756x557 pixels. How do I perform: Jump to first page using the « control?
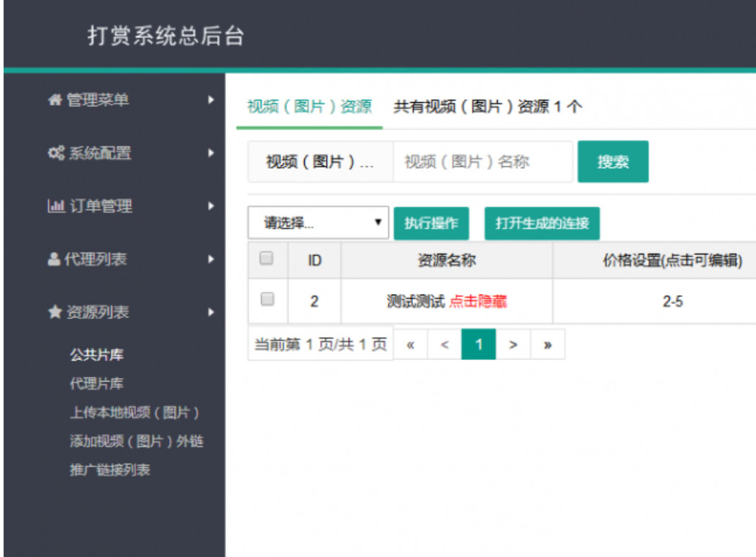pyautogui.click(x=412, y=344)
